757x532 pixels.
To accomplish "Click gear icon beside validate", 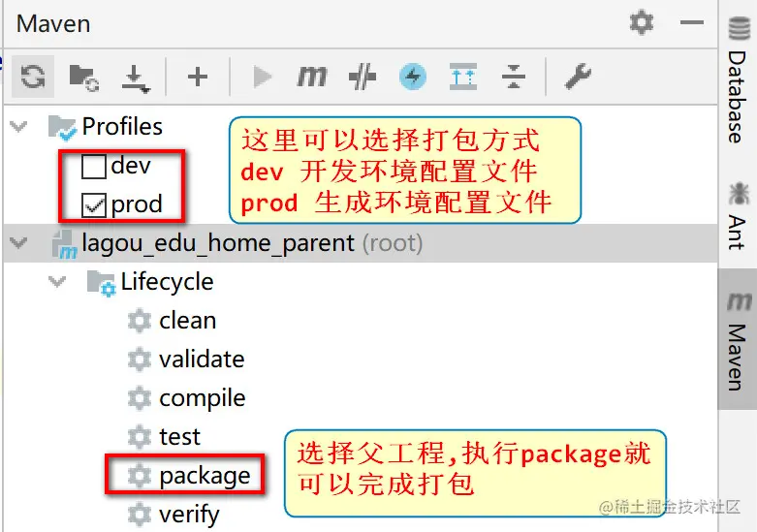I will (140, 360).
